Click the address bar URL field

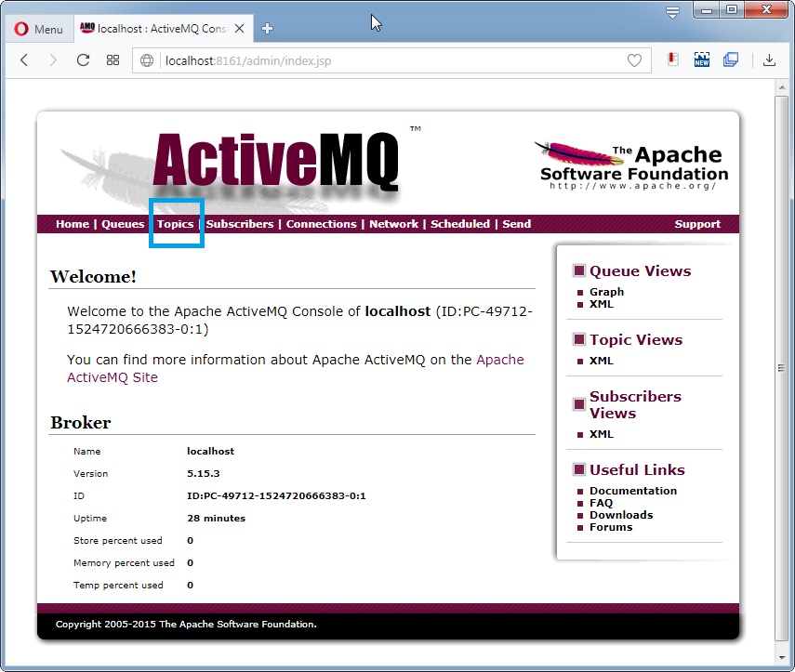[x=391, y=60]
